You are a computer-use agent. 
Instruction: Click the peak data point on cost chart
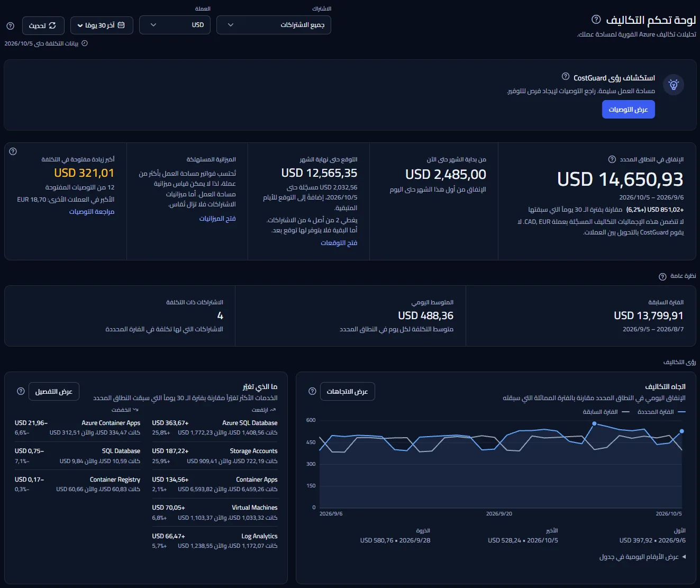click(x=594, y=423)
